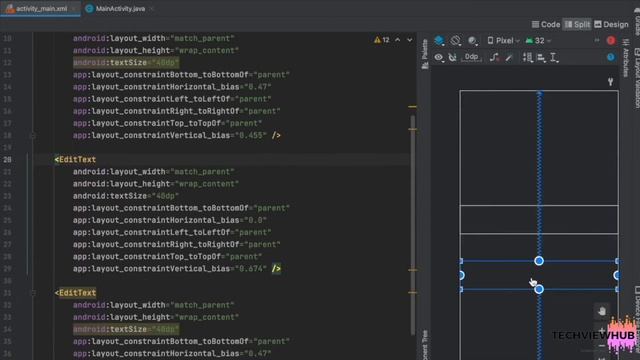Open the Align tool menu
Image resolution: width=640 pixels, height=360 pixels.
click(541, 58)
